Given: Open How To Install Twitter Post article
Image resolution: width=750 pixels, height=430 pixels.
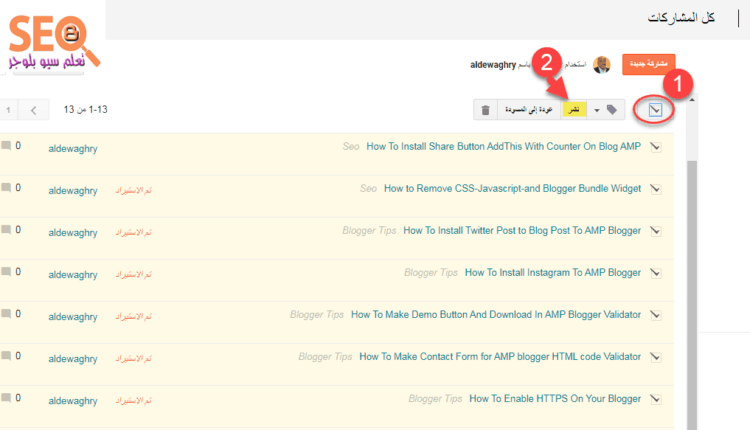Looking at the screenshot, I should coord(522,231).
